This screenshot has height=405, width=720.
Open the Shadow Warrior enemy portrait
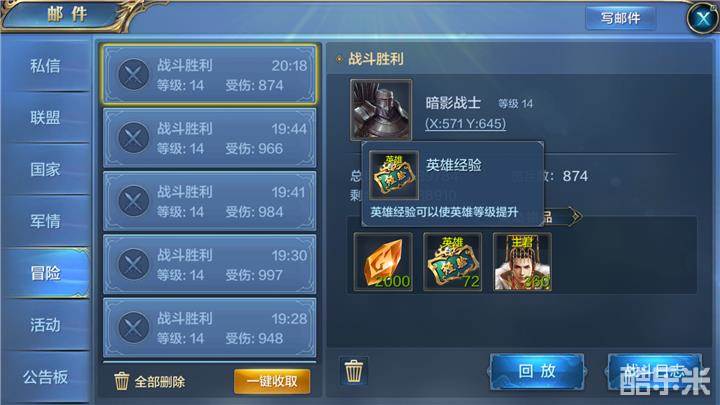point(381,110)
